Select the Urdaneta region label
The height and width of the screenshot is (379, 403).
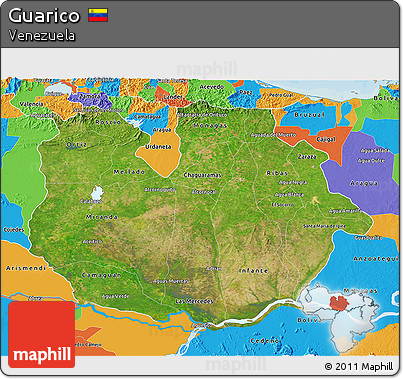tap(158, 147)
